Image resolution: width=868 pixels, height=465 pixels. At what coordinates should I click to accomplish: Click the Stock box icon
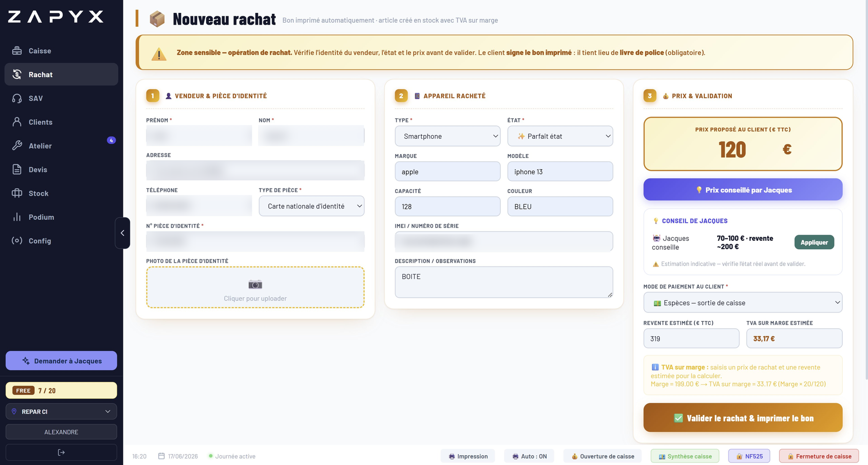pyautogui.click(x=17, y=193)
